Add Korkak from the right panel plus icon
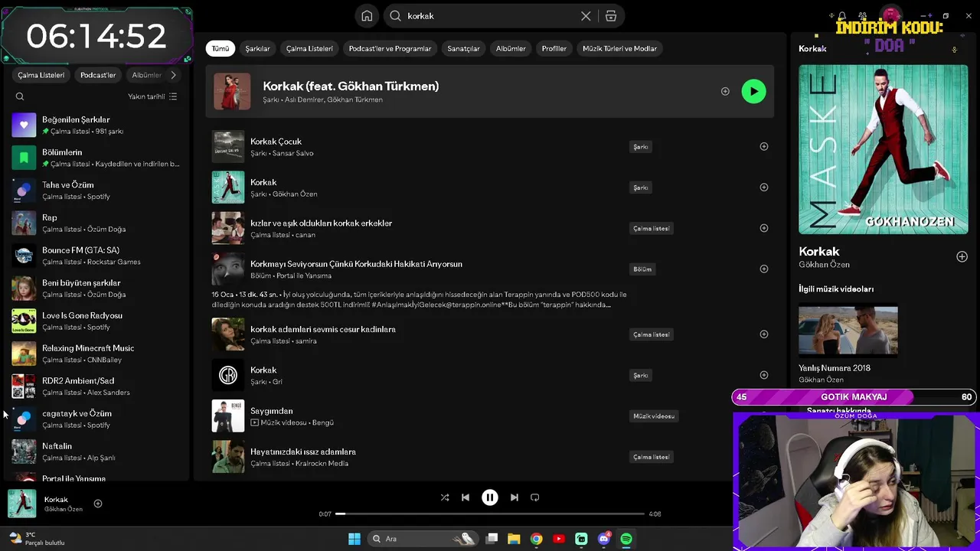Viewport: 980px width, 551px height. click(x=962, y=257)
